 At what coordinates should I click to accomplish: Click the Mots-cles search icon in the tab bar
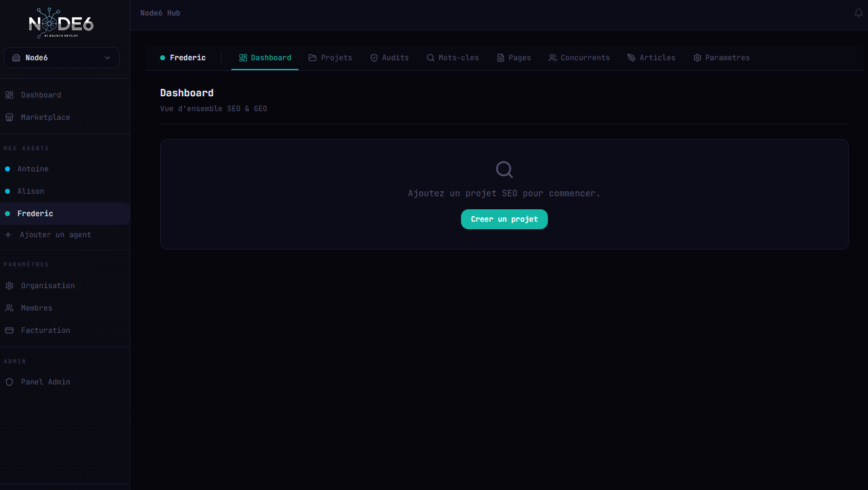point(430,57)
